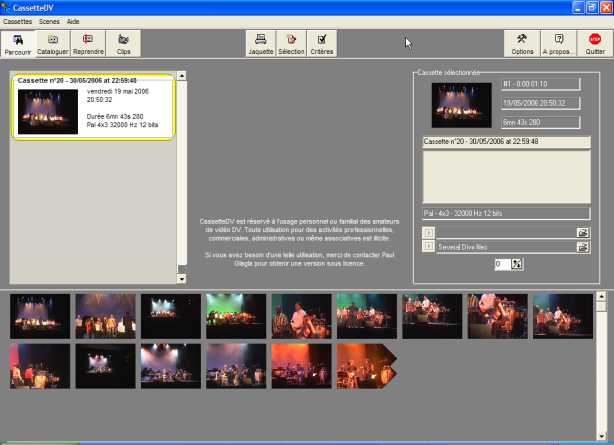The width and height of the screenshot is (614, 445).
Task: Open the Clips tool
Action: click(123, 43)
